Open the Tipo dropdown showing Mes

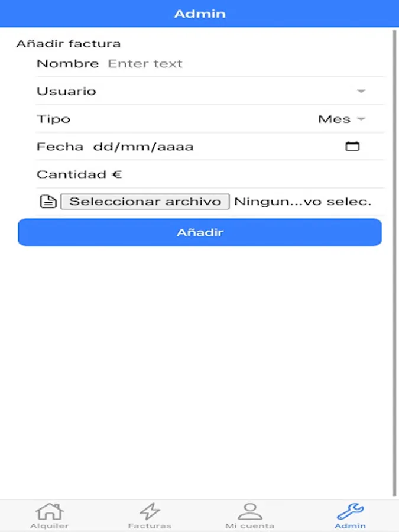342,119
